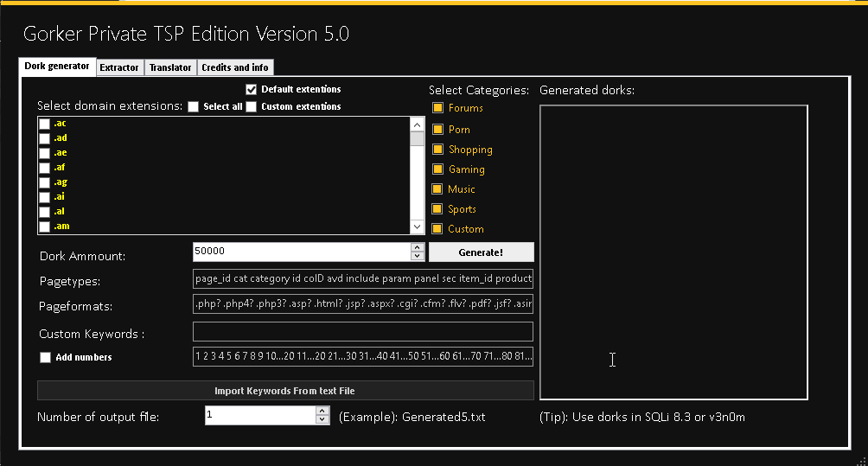The height and width of the screenshot is (466, 868).
Task: Increase output file number with up arrow
Action: [322, 412]
